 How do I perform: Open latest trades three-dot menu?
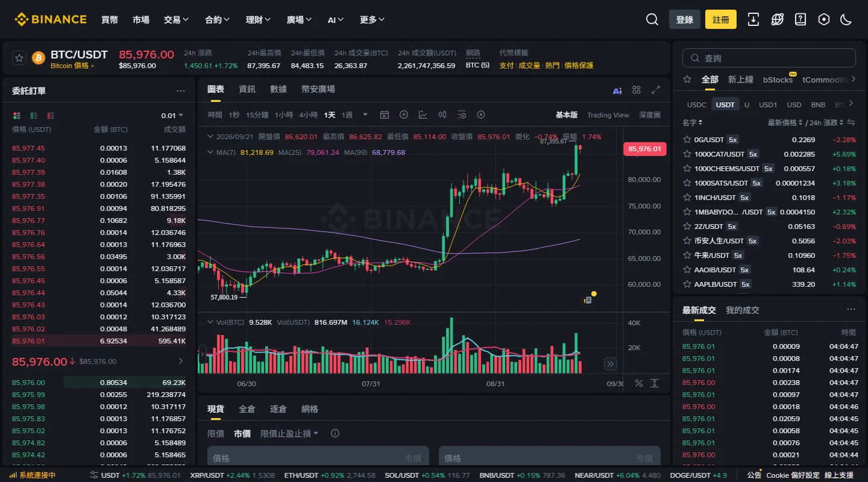pos(851,309)
